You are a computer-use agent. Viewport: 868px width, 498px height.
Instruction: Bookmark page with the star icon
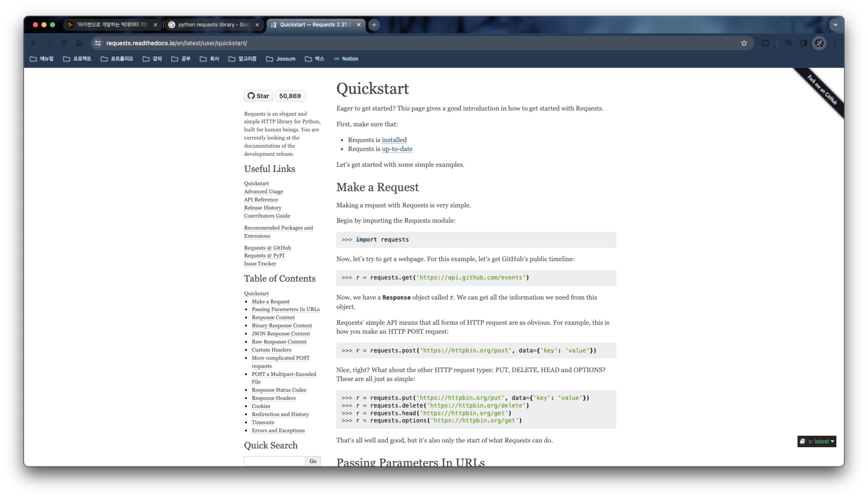744,43
